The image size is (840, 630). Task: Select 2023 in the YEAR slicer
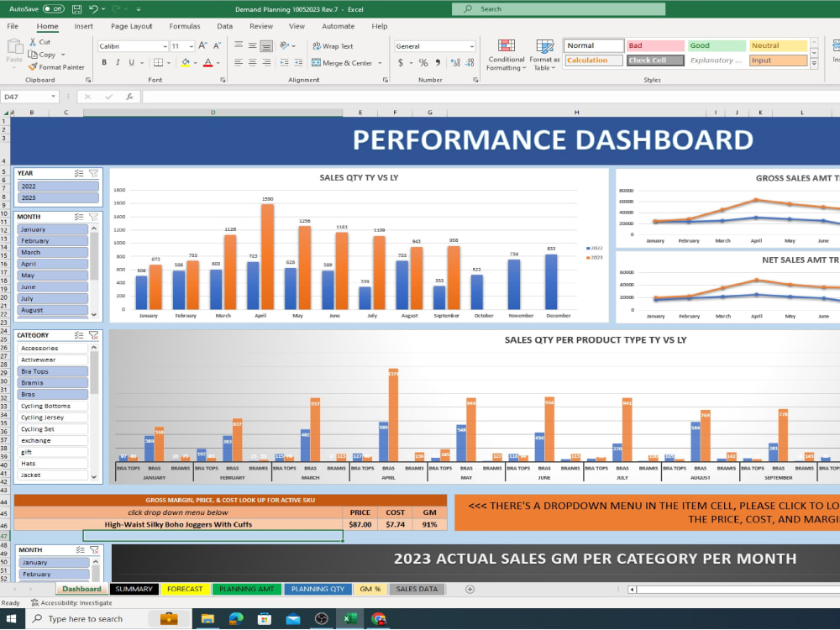[x=57, y=199]
